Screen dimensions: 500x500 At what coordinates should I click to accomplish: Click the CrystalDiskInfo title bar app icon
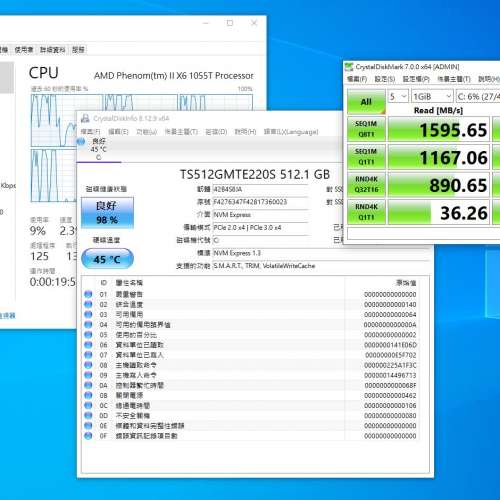(x=85, y=118)
